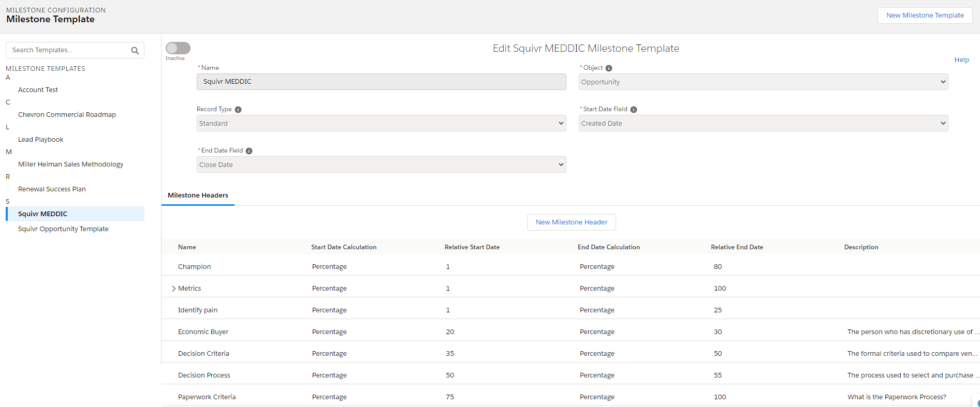980x407 pixels.
Task: Toggle the Inactive template switch
Action: 178,48
